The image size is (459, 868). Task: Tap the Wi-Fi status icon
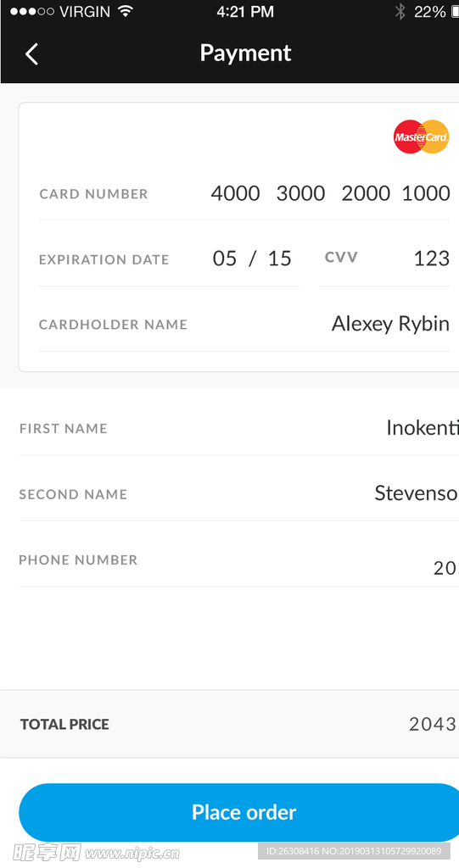(126, 12)
